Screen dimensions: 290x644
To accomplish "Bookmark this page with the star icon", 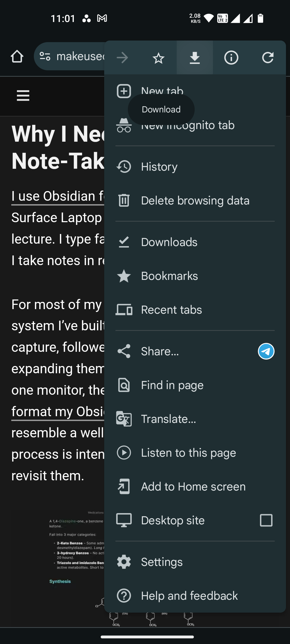I will click(158, 58).
